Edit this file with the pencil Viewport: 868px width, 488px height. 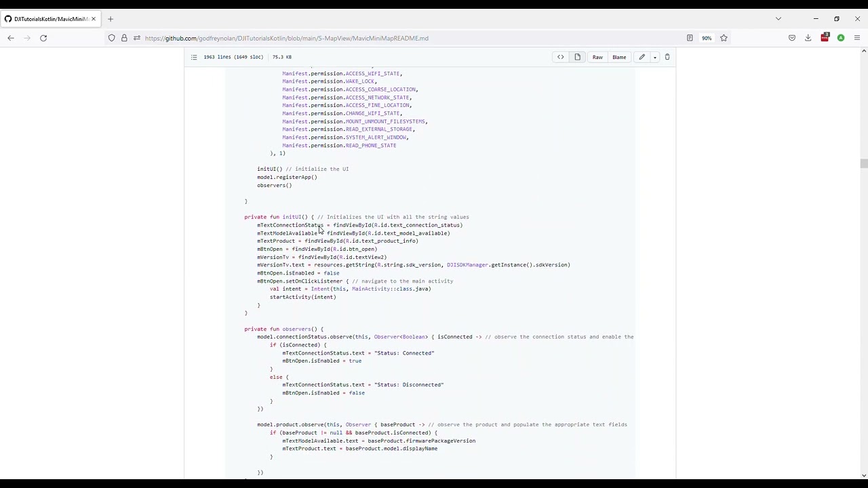pyautogui.click(x=642, y=57)
